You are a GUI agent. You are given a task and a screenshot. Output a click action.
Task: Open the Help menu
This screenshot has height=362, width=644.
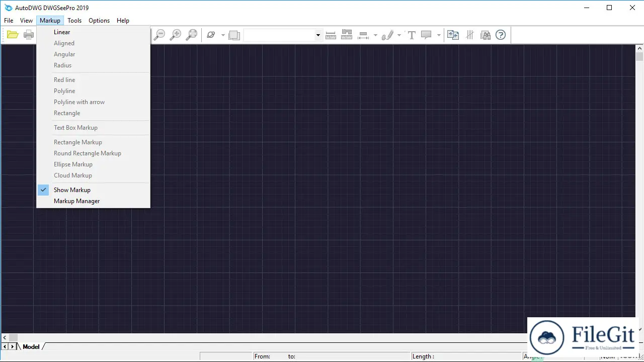(x=123, y=21)
